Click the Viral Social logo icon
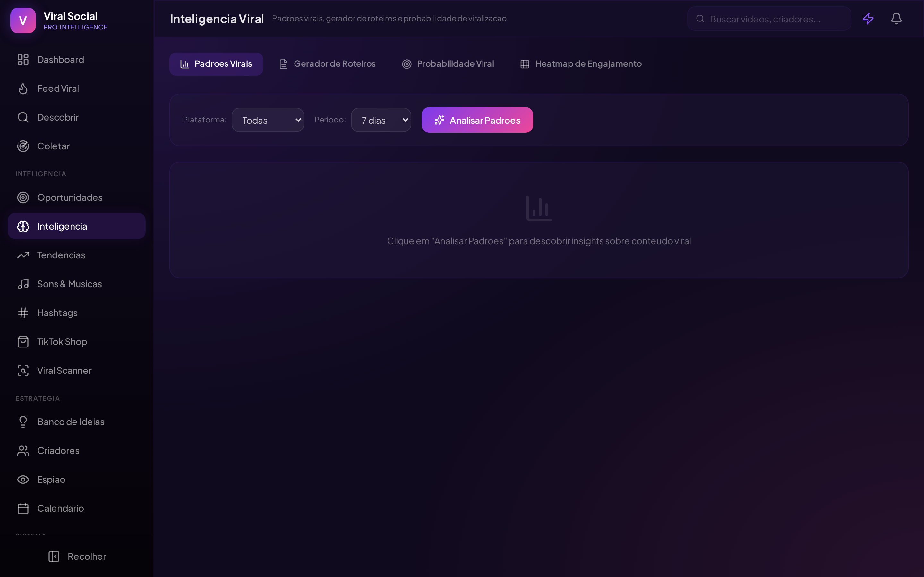This screenshot has height=577, width=924. 23,21
